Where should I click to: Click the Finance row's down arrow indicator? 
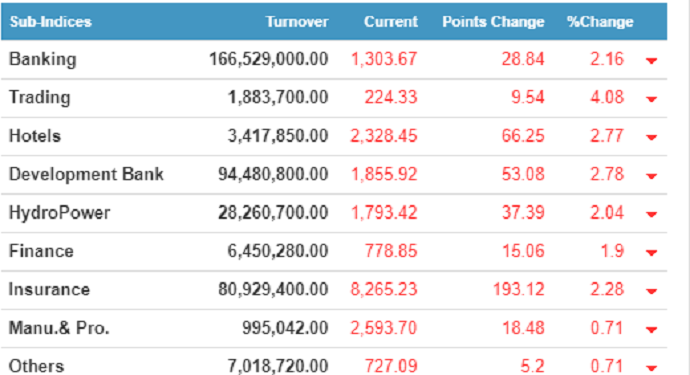[651, 253]
